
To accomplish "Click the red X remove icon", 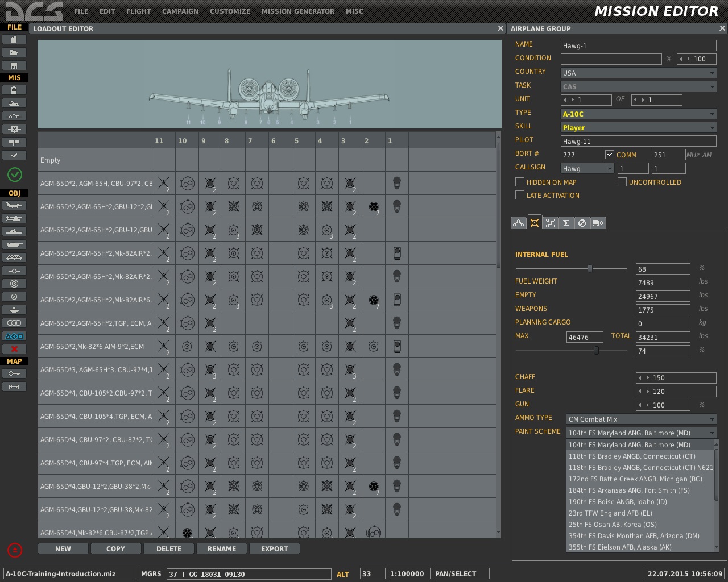I will pyautogui.click(x=14, y=349).
